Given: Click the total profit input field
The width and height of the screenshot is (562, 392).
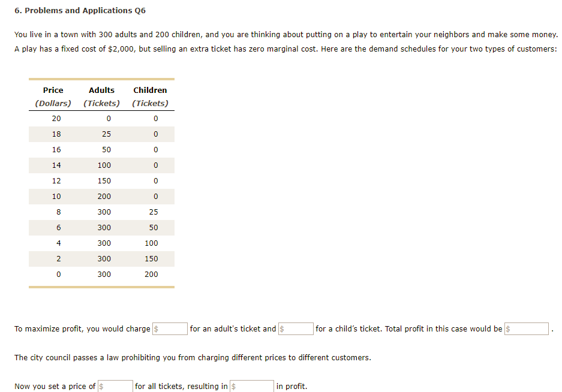Looking at the screenshot, I should pos(527,328).
